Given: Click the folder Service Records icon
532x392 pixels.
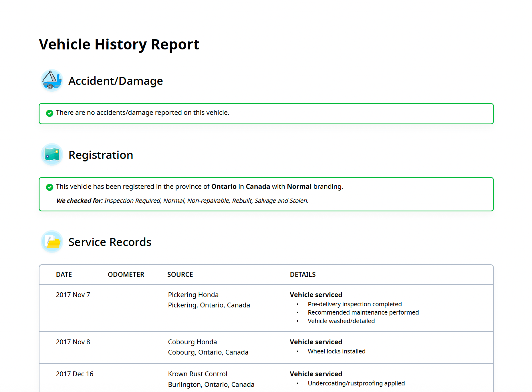Looking at the screenshot, I should (52, 242).
